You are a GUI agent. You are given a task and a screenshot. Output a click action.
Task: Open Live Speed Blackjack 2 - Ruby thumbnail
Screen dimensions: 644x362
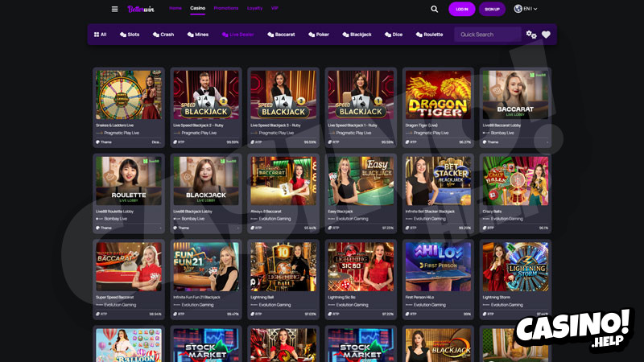[x=206, y=95]
